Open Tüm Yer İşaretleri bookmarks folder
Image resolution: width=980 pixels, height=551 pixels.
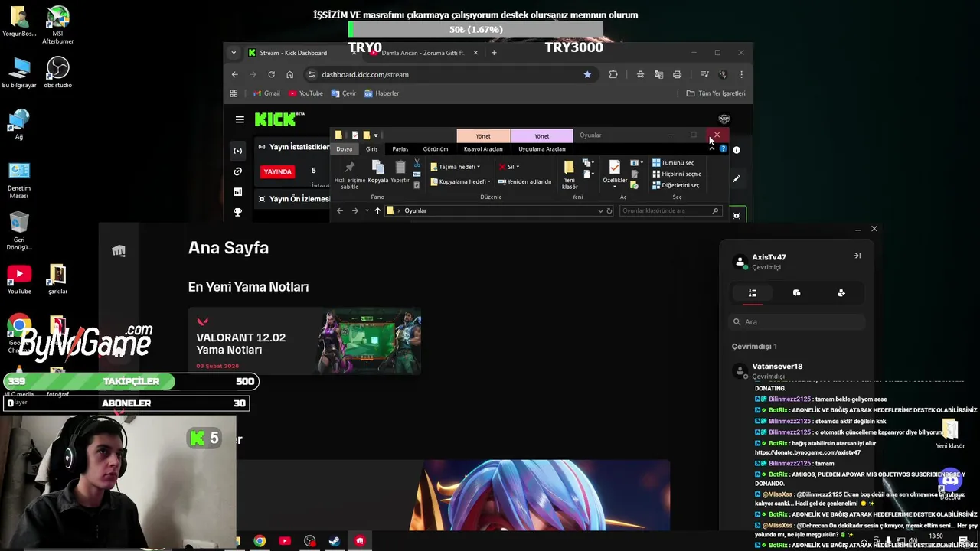716,93
